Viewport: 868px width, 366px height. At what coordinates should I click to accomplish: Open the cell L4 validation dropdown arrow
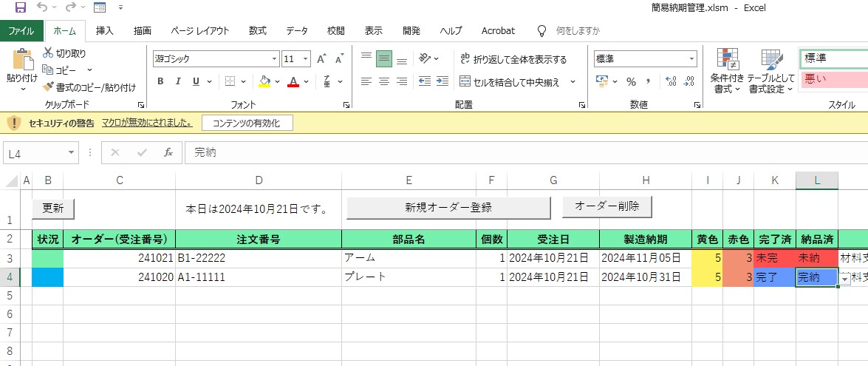844,279
